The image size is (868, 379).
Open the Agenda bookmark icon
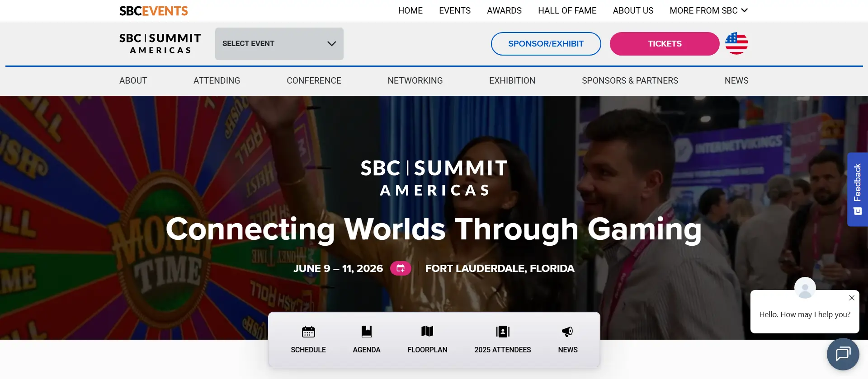pyautogui.click(x=367, y=332)
